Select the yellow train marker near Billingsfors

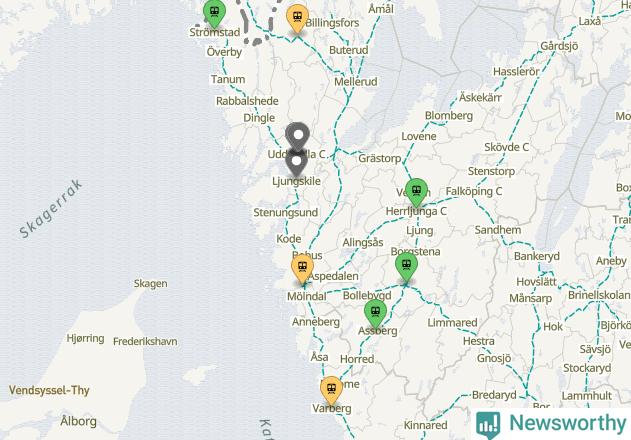(x=297, y=18)
